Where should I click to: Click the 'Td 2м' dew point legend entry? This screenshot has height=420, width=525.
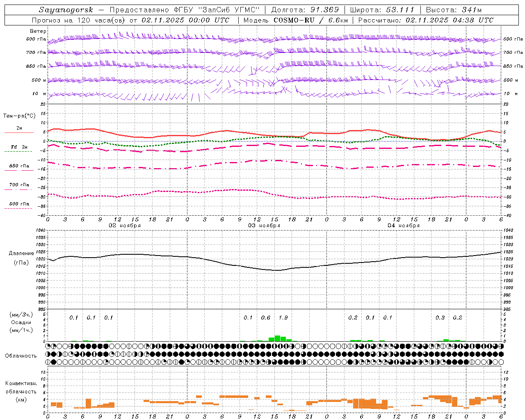pyautogui.click(x=19, y=147)
